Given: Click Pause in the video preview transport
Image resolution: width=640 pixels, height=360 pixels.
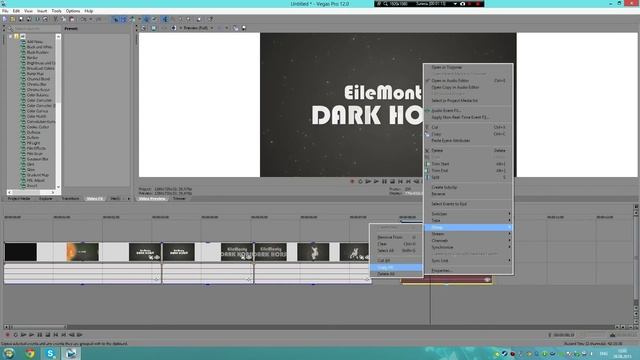Looking at the screenshot, I should 384,181.
